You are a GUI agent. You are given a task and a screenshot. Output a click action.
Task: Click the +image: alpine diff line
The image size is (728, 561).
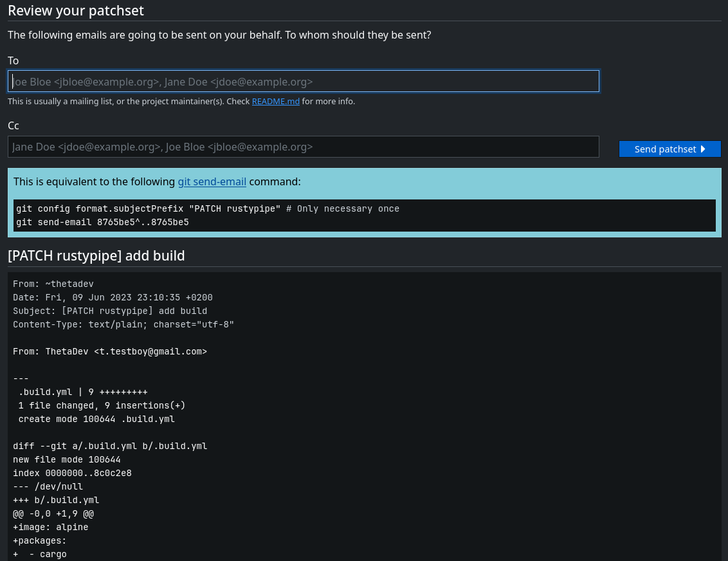point(51,527)
